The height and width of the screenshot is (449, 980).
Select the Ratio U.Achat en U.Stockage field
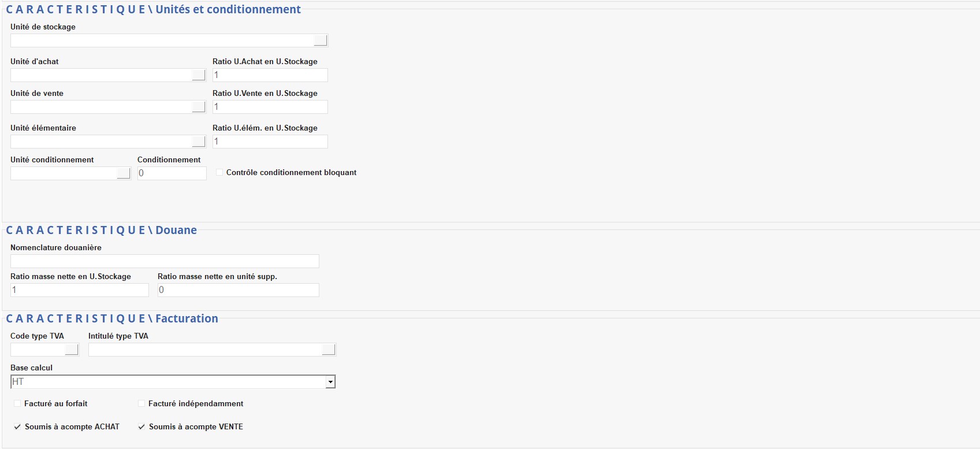point(270,75)
